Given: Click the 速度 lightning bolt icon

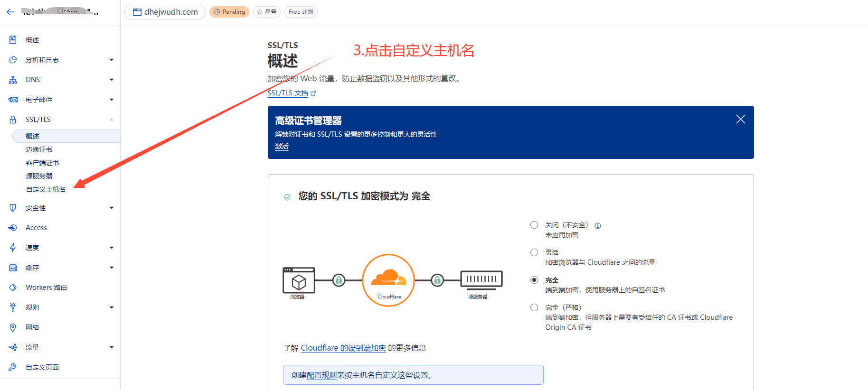Looking at the screenshot, I should 13,248.
